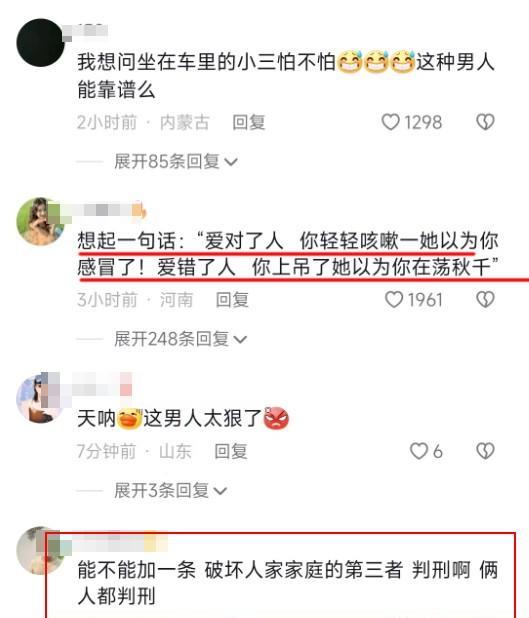This screenshot has height=618, width=529.
Task: Expand the 3 replies thread
Action: tap(170, 490)
